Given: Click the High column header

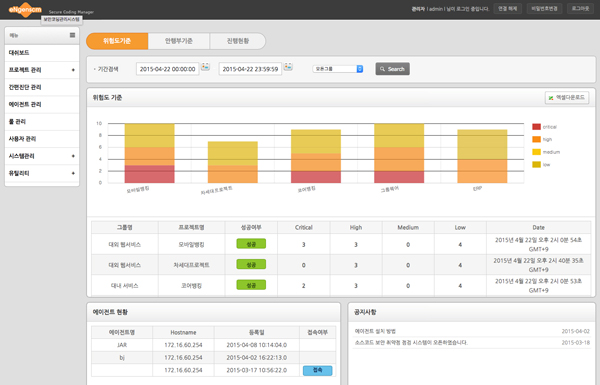Looking at the screenshot, I should click(356, 227).
